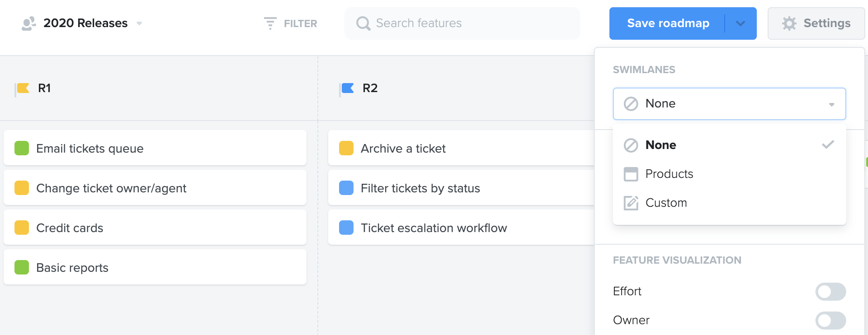The width and height of the screenshot is (868, 335).
Task: Click blue status square of Filter tickets by status
Action: (x=346, y=188)
